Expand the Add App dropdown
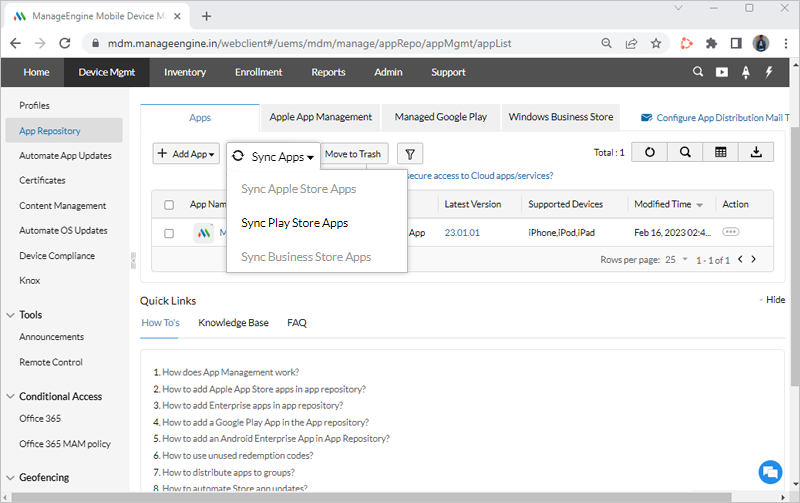 (186, 154)
